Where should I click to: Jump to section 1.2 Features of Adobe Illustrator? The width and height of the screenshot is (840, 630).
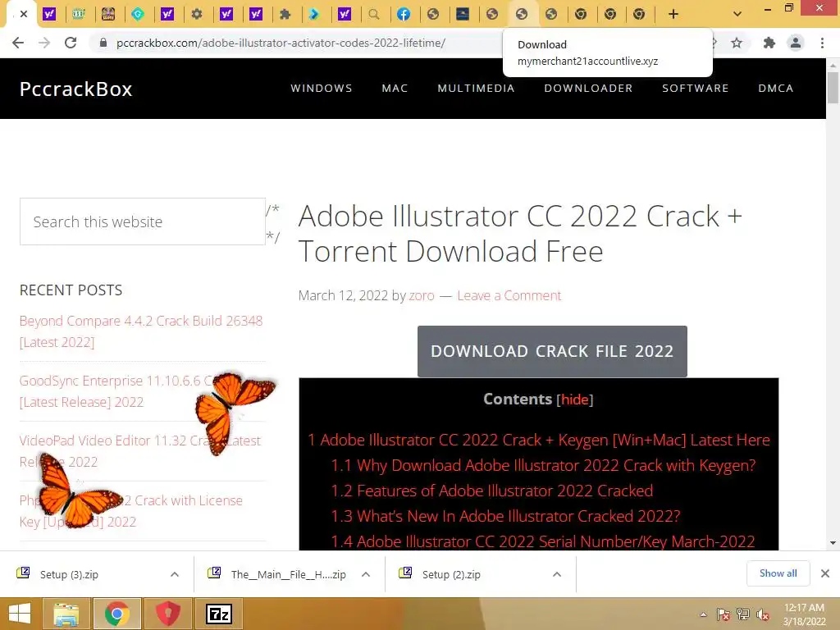click(x=491, y=491)
